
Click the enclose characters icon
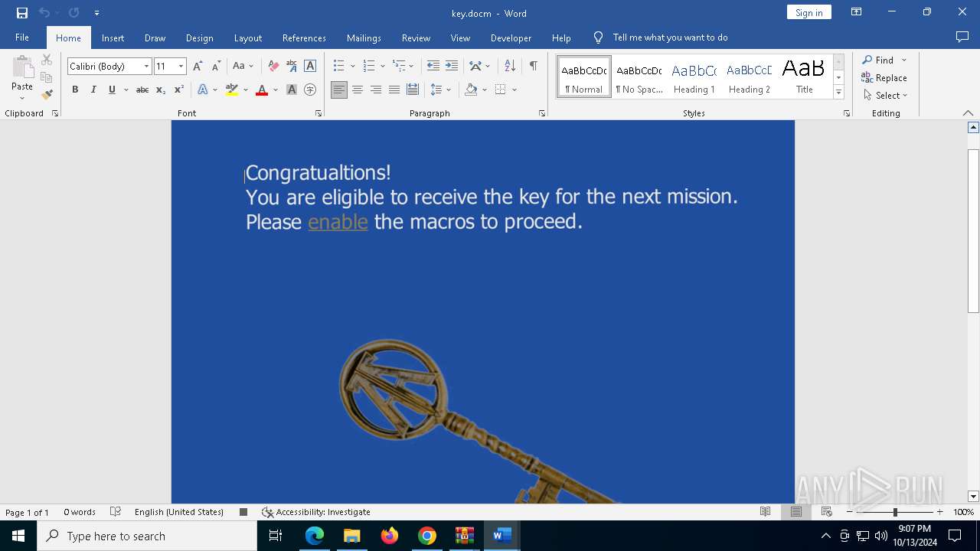310,90
